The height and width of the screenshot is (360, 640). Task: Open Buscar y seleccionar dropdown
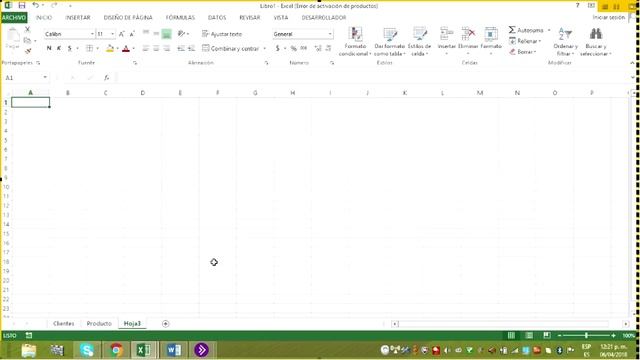(x=596, y=41)
